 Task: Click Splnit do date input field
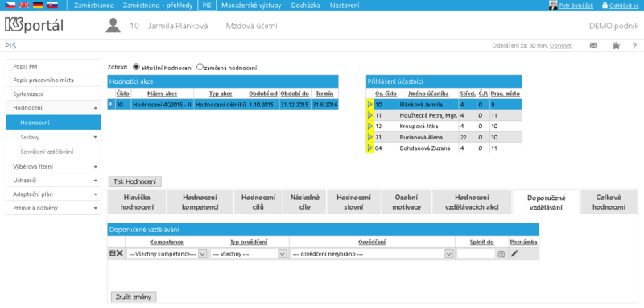click(476, 254)
